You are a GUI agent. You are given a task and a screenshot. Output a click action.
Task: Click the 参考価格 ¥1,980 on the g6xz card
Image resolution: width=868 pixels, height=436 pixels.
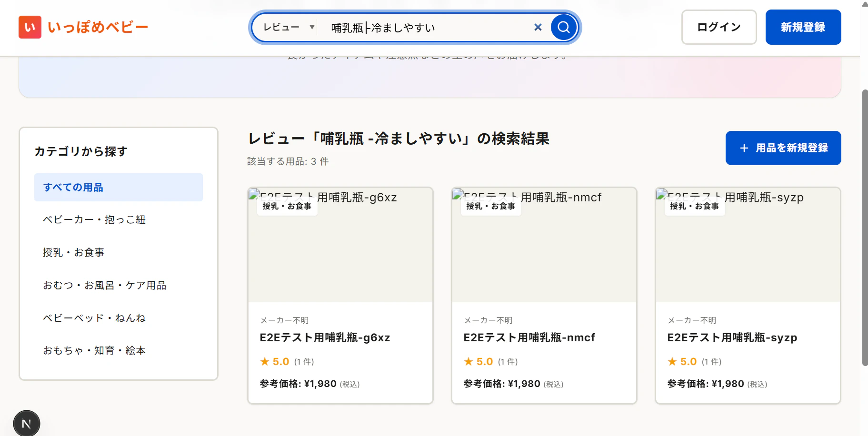click(309, 384)
